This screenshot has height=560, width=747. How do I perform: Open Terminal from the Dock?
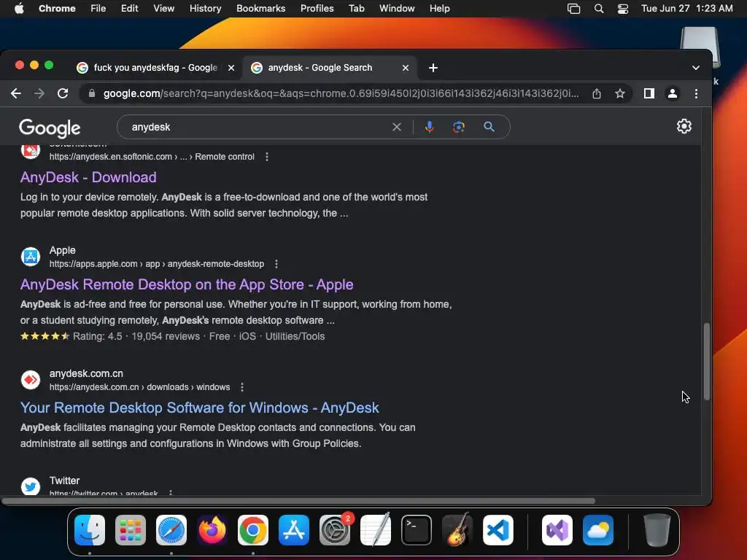pyautogui.click(x=417, y=529)
